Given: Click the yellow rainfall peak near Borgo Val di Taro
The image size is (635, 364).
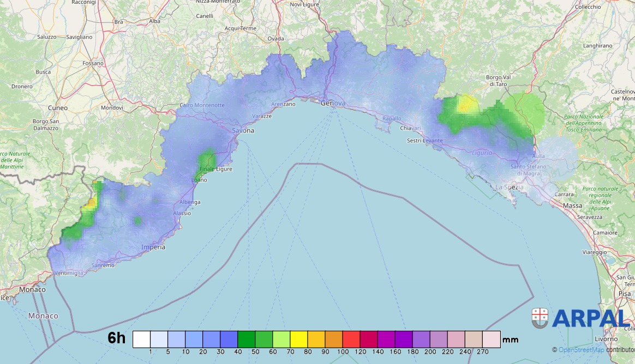Looking at the screenshot, I should point(465,104).
